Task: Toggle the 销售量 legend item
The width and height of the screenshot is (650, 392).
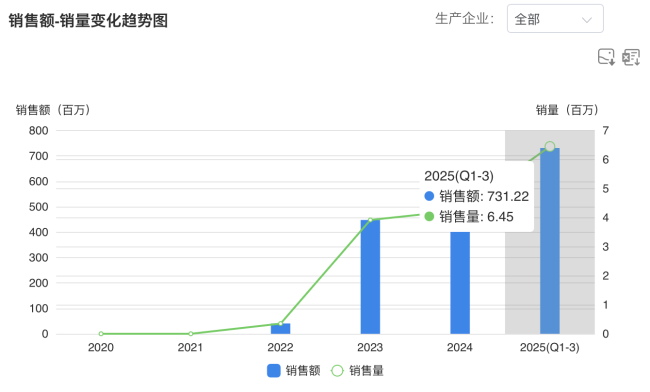Action: point(357,370)
